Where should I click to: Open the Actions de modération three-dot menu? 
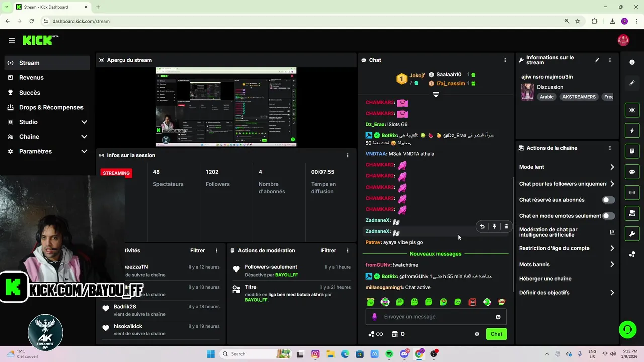[x=348, y=250]
